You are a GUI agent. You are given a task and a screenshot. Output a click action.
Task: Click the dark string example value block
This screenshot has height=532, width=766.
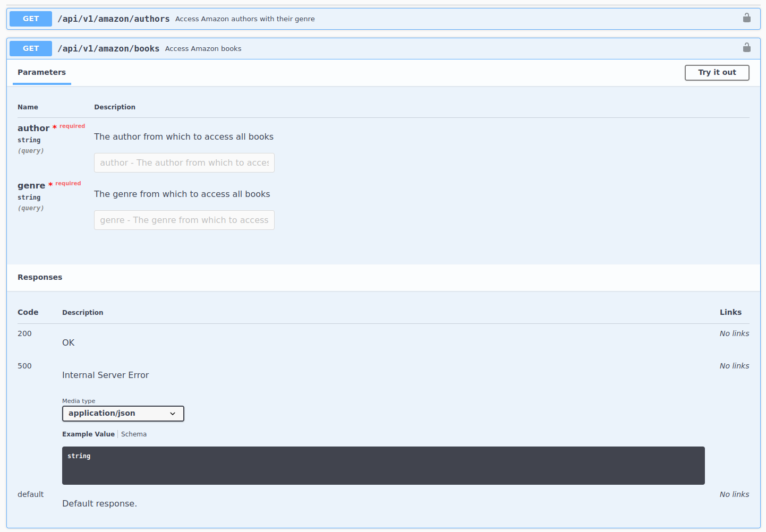pyautogui.click(x=383, y=466)
